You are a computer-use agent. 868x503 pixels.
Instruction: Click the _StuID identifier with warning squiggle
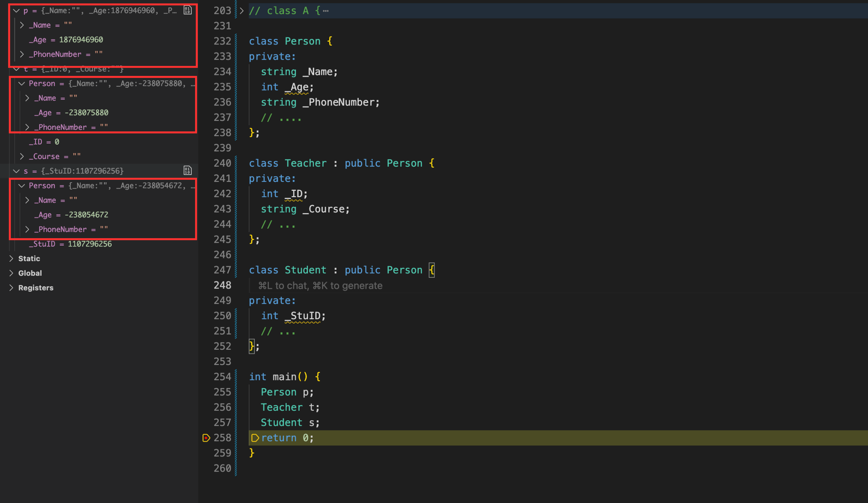(302, 316)
